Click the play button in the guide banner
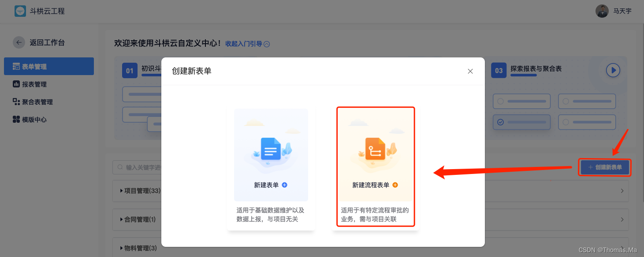 (613, 70)
